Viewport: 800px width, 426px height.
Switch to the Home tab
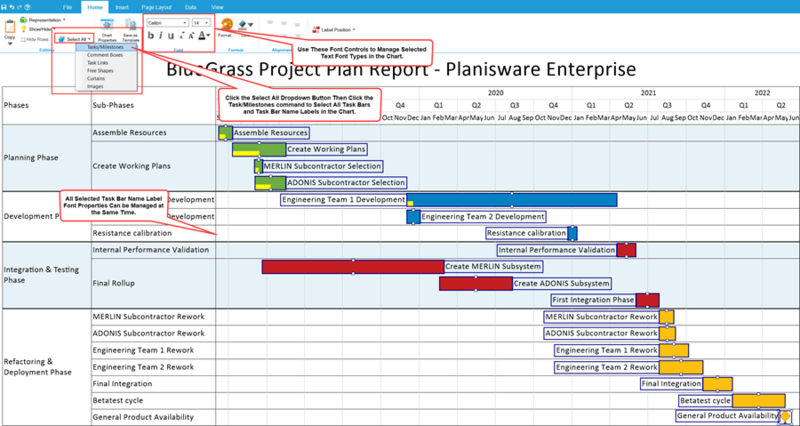pos(94,7)
